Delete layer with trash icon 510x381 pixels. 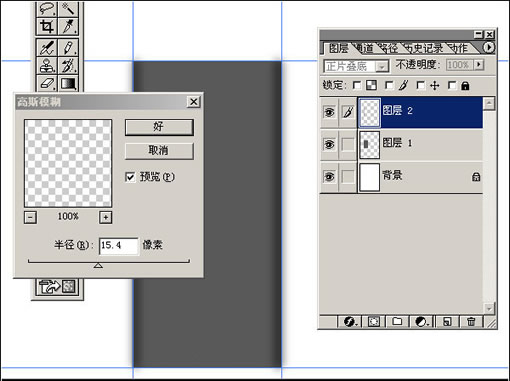[x=471, y=322]
